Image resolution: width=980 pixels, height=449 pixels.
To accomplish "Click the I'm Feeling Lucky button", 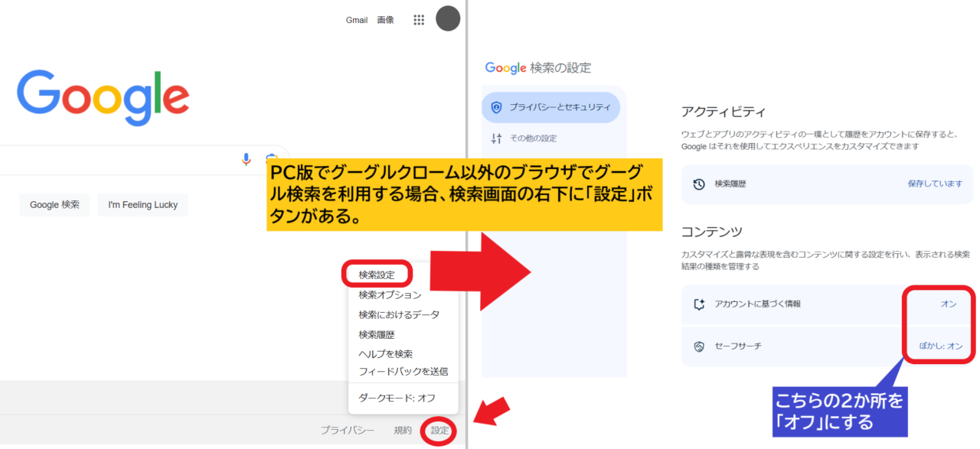I will [x=142, y=205].
